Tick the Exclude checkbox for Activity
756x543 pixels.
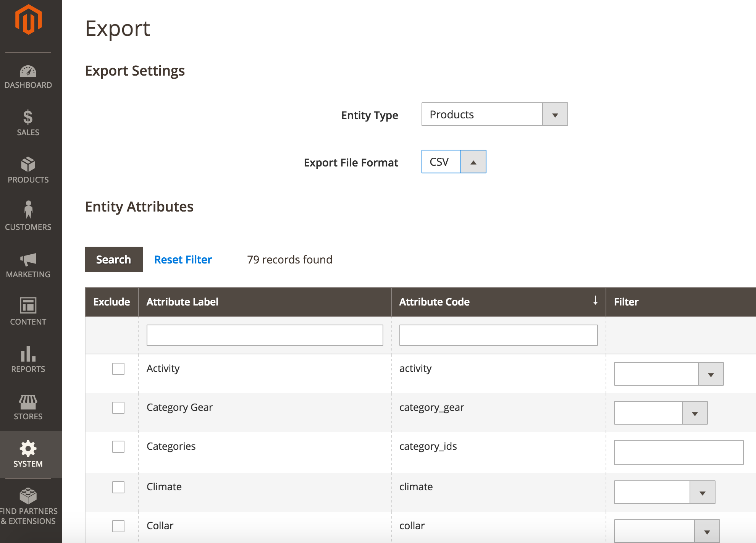[x=118, y=369]
